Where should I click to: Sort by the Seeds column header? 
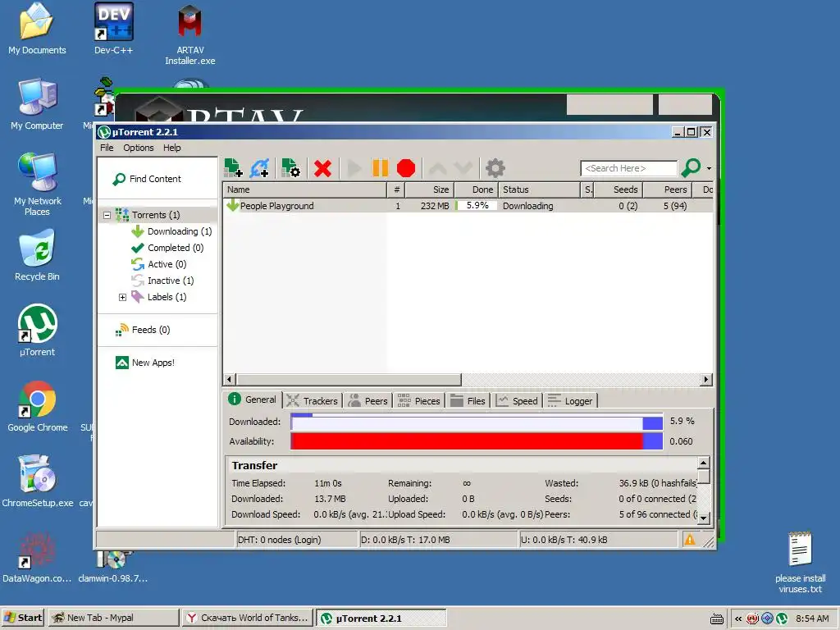tap(619, 189)
